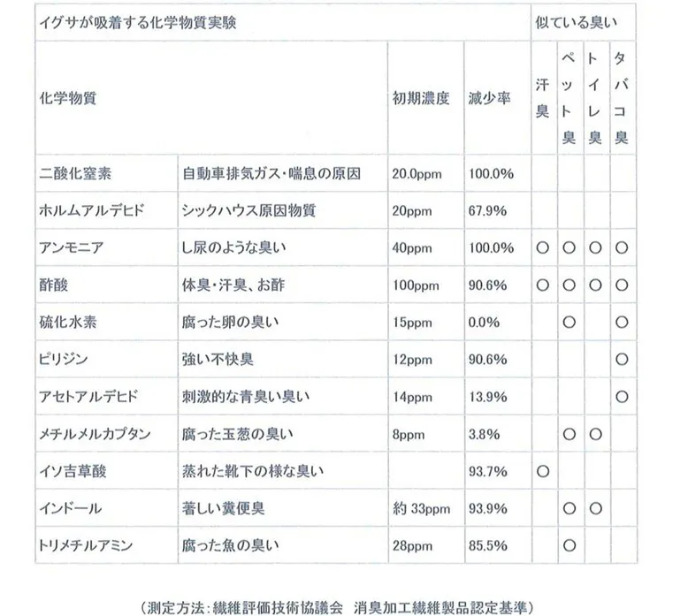The height and width of the screenshot is (616, 688).
Task: Select the circle in the 硫化水素 row
Action: coord(570,323)
